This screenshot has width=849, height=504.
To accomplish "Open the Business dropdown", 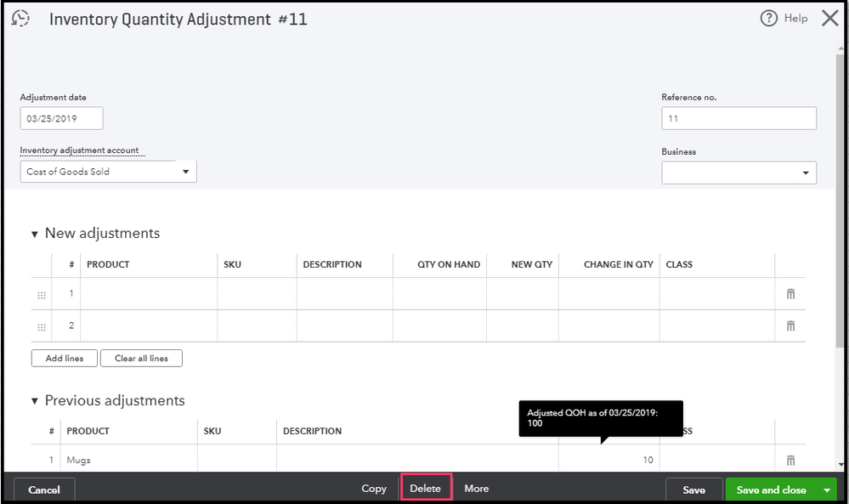I will [x=805, y=173].
